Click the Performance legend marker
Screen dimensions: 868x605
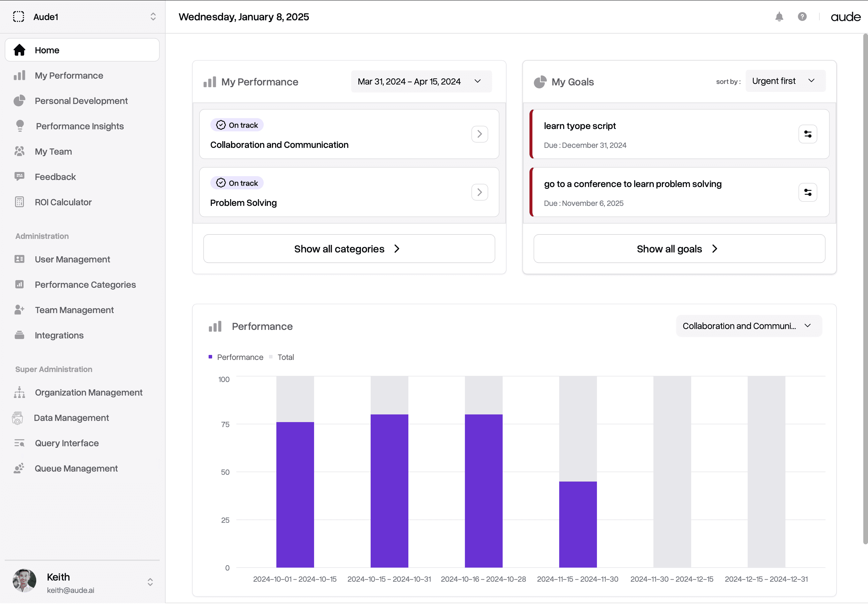point(211,357)
